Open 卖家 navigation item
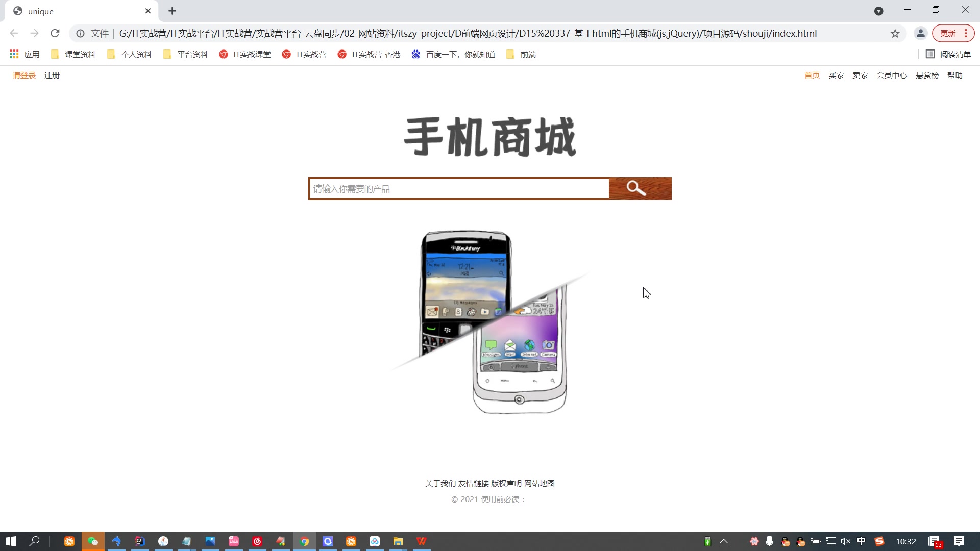Screen dimensions: 980x551 click(x=860, y=76)
